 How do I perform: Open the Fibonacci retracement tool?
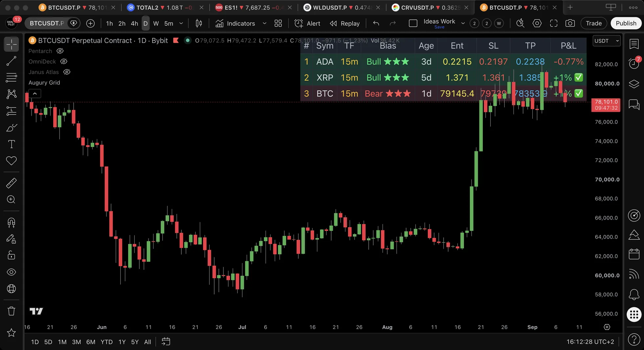11,78
